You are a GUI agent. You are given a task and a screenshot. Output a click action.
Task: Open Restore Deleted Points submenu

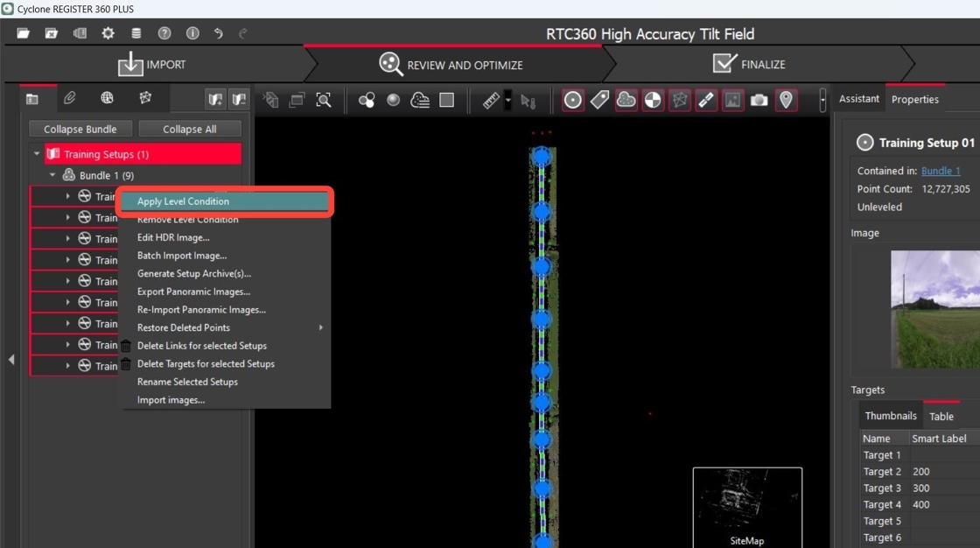[x=225, y=327]
